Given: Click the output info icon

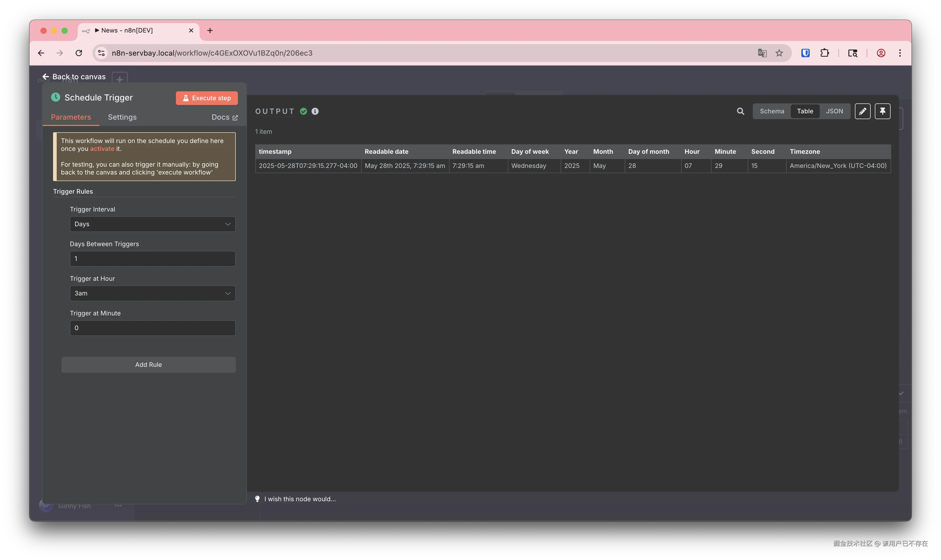Looking at the screenshot, I should tap(315, 111).
